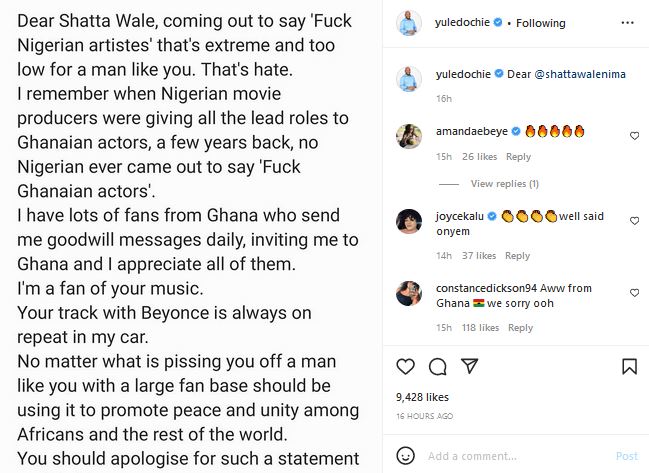Reply to joycekalu's comment
Viewport: 649px width, 473px height.
(x=517, y=256)
